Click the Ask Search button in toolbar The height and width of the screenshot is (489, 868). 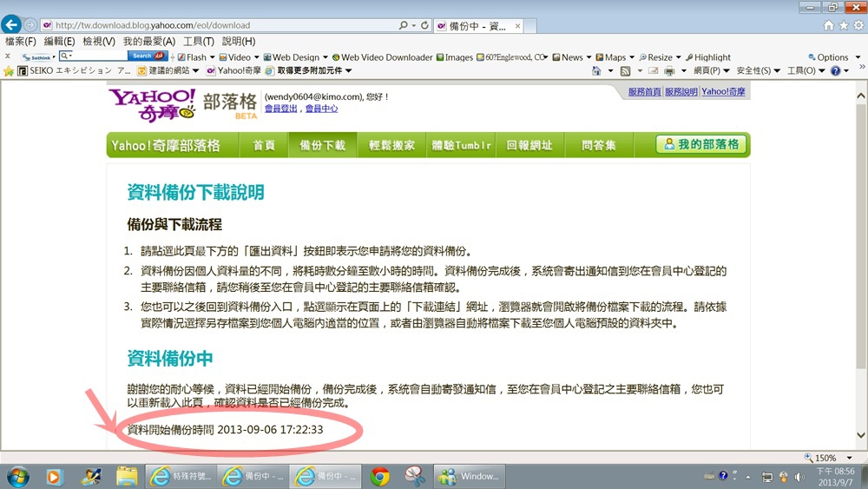click(148, 56)
